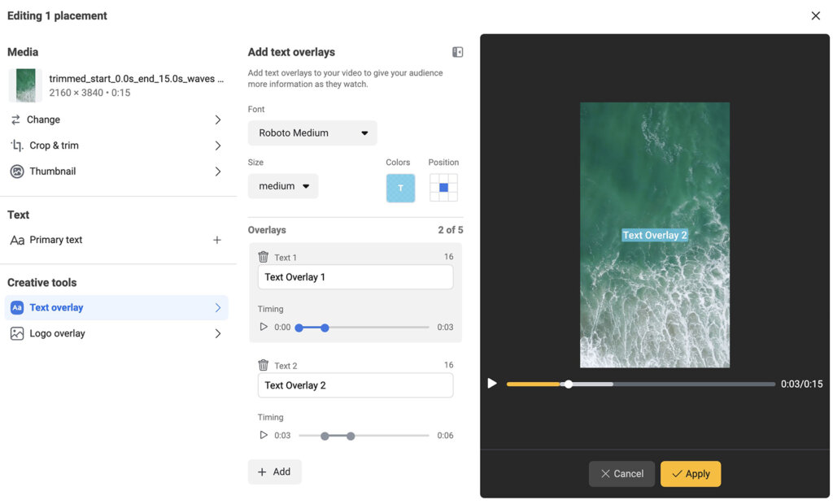833x504 pixels.
Task: Open the medium size dropdown
Action: (282, 185)
